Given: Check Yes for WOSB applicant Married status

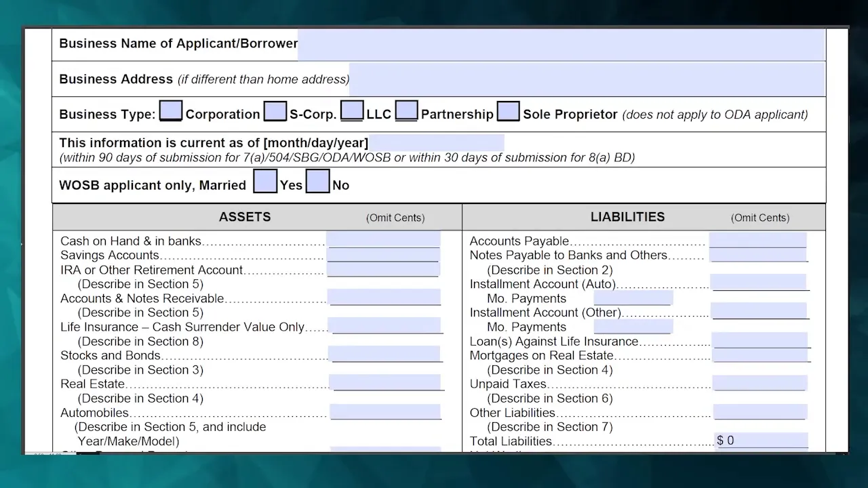Looking at the screenshot, I should coord(265,180).
